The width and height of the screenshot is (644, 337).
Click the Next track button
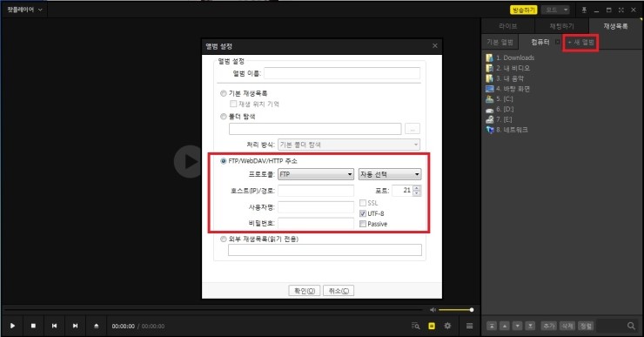click(x=75, y=326)
